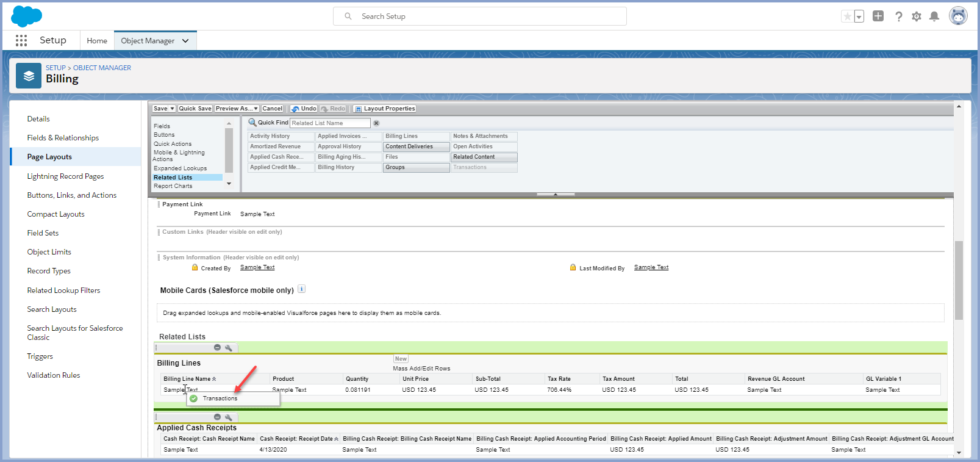Viewport: 980px width, 462px height.
Task: Clear the Quick Find field with X icon
Action: tap(376, 123)
